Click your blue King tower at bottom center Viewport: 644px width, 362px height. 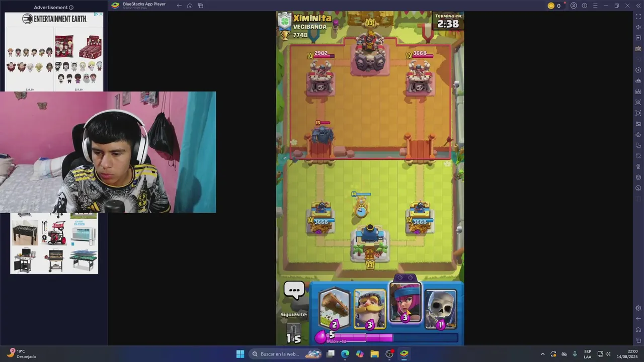pyautogui.click(x=370, y=243)
